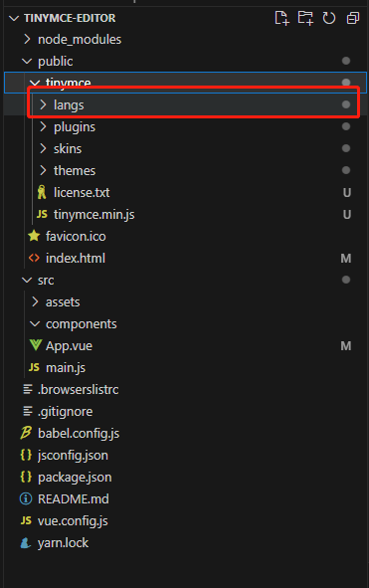Image resolution: width=369 pixels, height=588 pixels.
Task: Click the favicon.ico star icon
Action: click(x=34, y=236)
